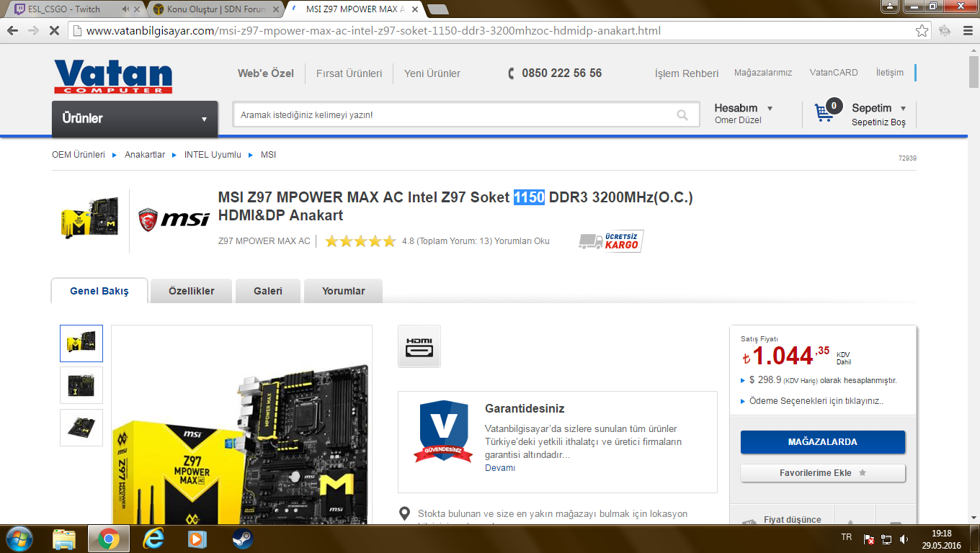
Task: Bookmark this page with the star icon
Action: (x=922, y=31)
